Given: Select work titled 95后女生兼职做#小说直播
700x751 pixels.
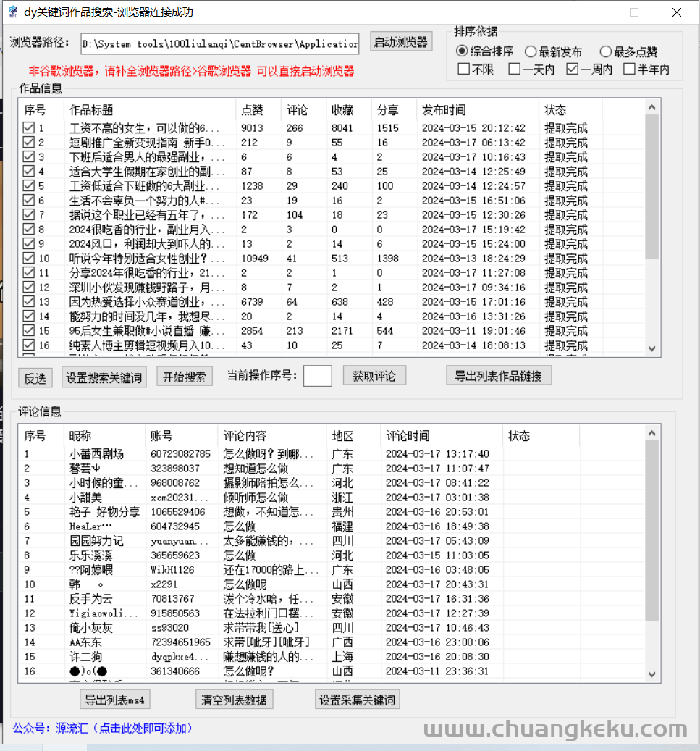Looking at the screenshot, I should pos(146,331).
